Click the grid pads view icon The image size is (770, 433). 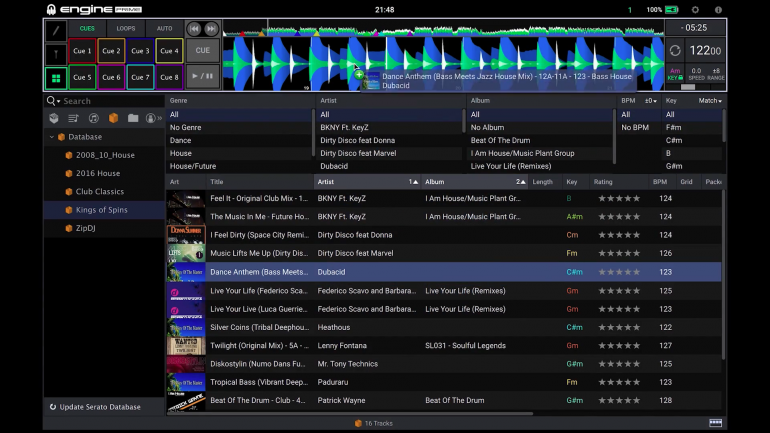[55, 78]
